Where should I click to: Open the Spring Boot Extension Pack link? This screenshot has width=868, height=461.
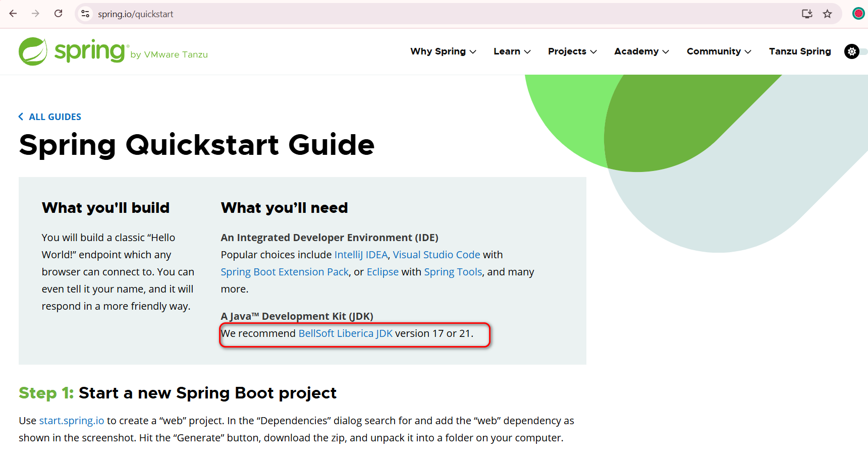pos(285,272)
